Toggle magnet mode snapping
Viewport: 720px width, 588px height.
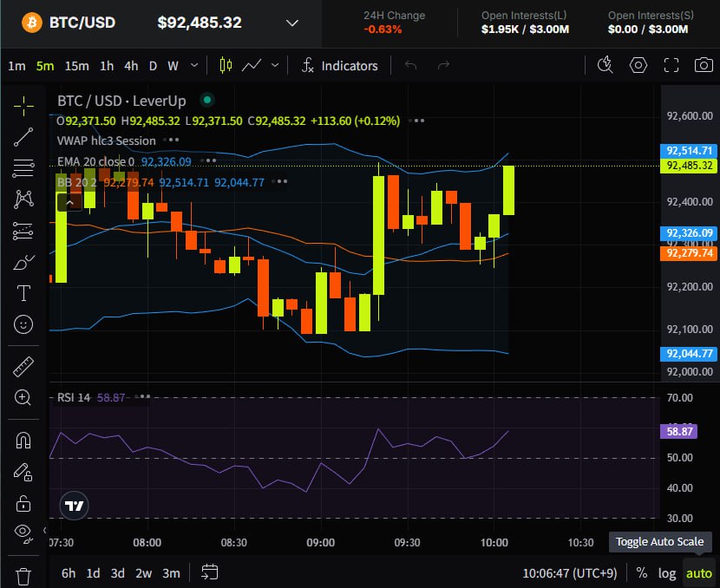click(23, 441)
